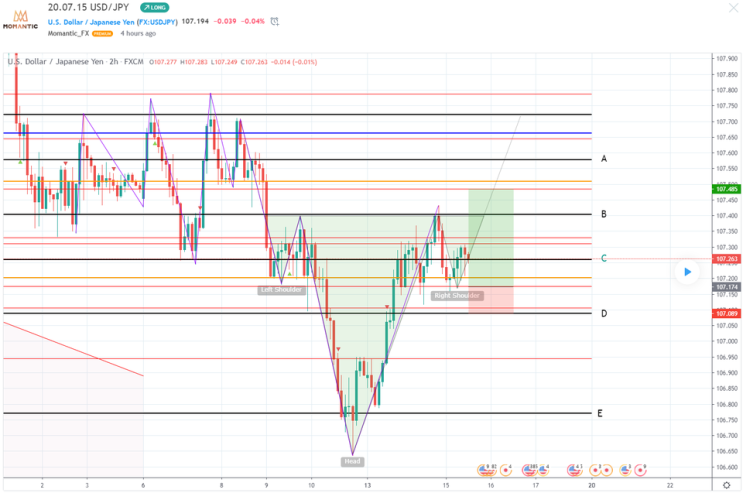Click 107.900 on price axis
Screen dimensions: 743x493
coord(727,59)
